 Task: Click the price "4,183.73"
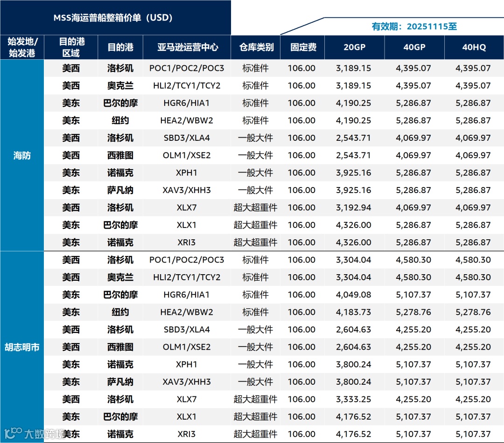click(354, 312)
